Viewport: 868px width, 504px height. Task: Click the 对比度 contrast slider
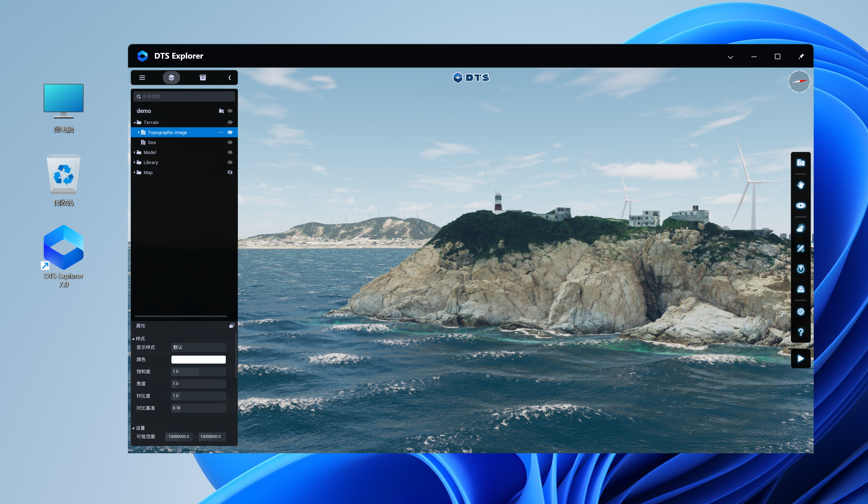point(198,396)
